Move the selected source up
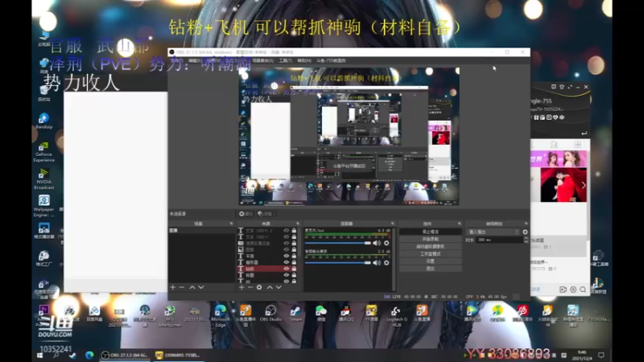The height and width of the screenshot is (362, 644). tap(270, 287)
